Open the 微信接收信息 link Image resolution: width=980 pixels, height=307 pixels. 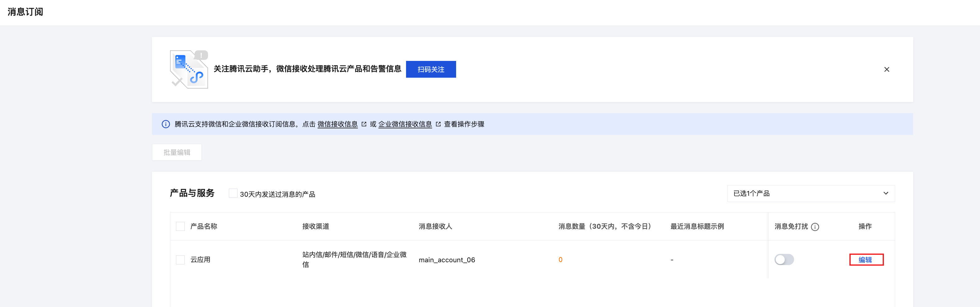(x=337, y=124)
